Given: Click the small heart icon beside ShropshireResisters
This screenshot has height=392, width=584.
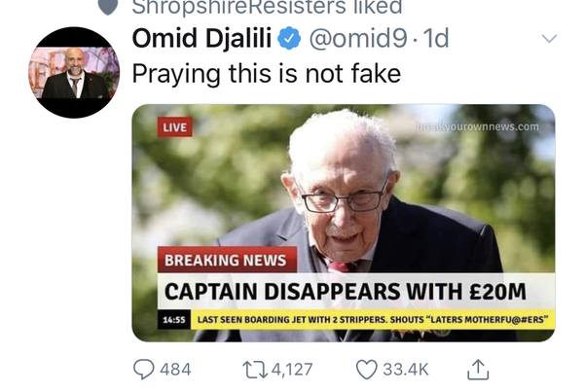Looking at the screenshot, I should coord(109,6).
